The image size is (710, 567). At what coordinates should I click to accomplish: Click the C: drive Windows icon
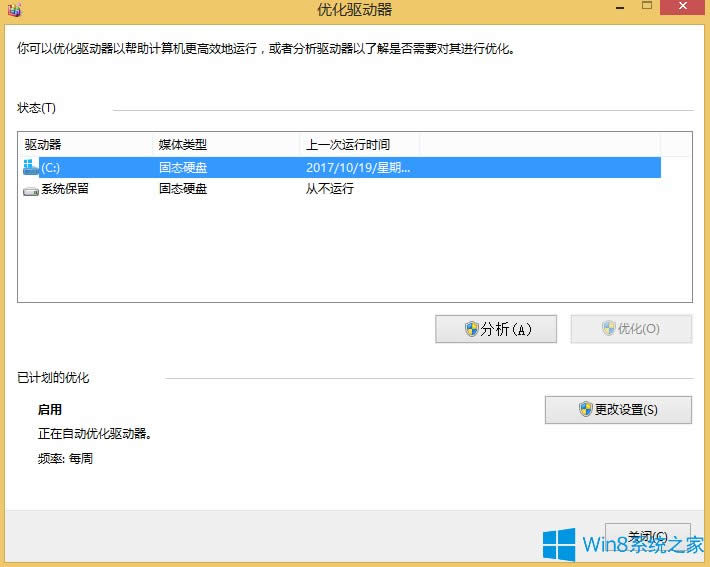(30, 167)
